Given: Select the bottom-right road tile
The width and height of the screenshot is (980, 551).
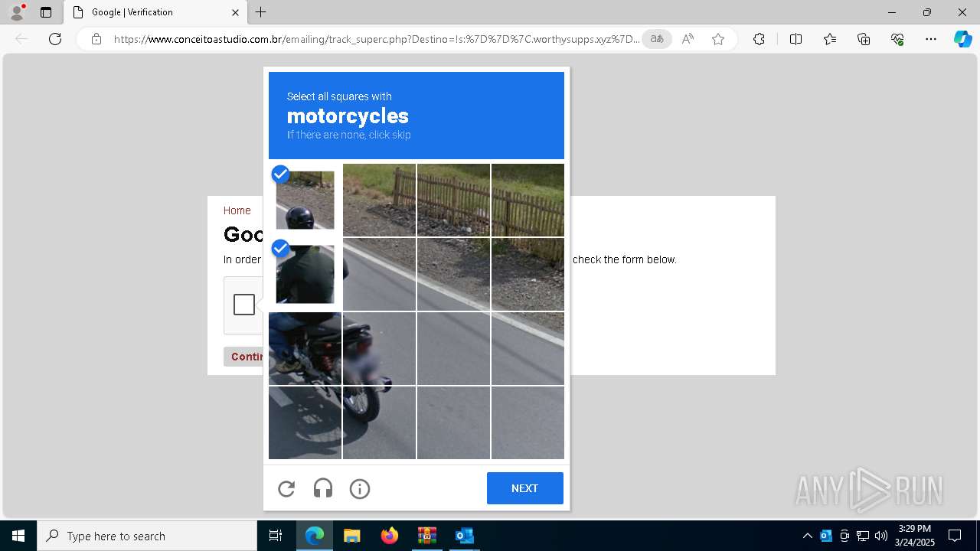Looking at the screenshot, I should [x=528, y=422].
